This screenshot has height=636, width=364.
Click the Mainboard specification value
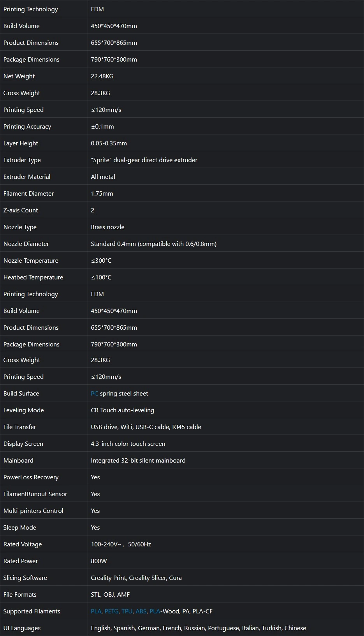click(x=138, y=460)
